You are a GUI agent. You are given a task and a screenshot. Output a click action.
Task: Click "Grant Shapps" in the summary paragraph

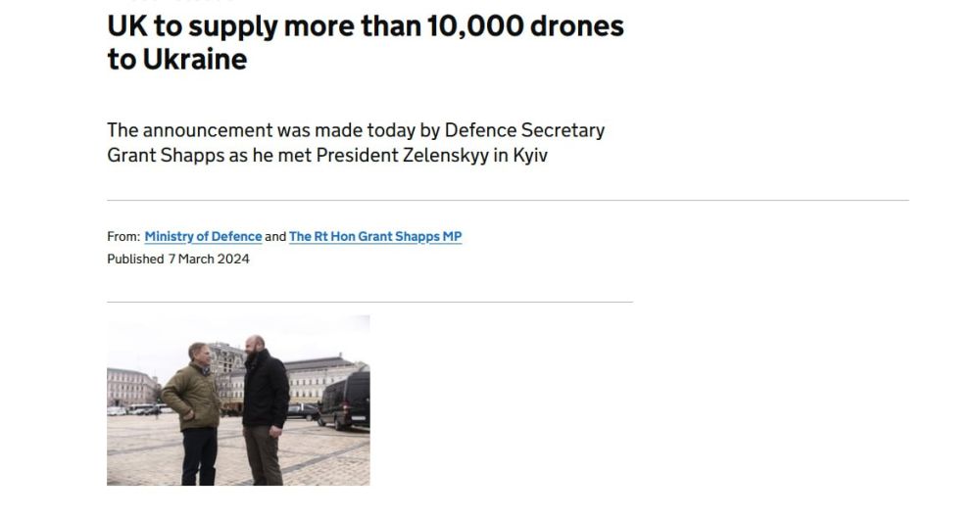tap(165, 156)
